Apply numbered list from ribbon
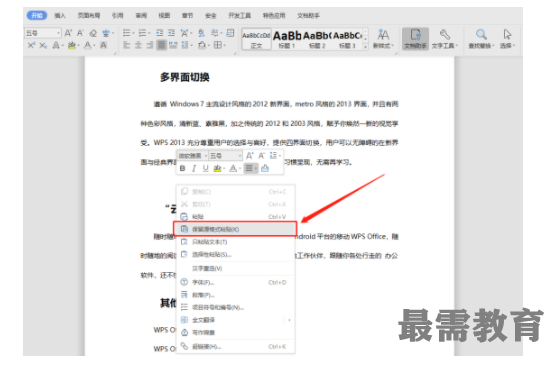This screenshot has height=365, width=550. click(x=142, y=33)
